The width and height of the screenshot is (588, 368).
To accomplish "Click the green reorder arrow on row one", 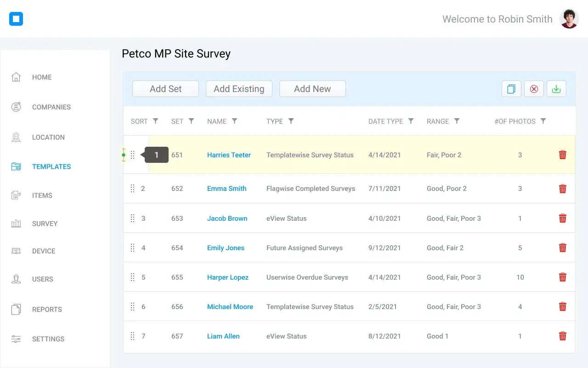I will coord(124,155).
